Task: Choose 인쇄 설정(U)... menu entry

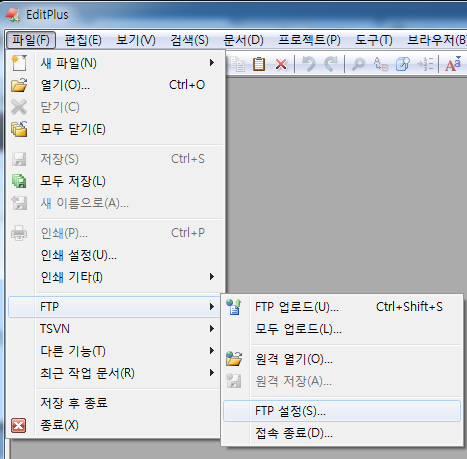Action: 114,255
